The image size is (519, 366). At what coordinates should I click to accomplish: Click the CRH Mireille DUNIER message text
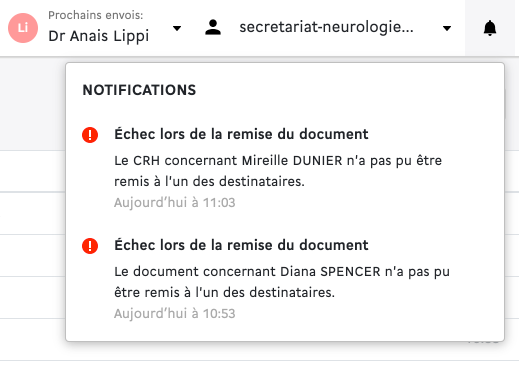[x=278, y=171]
